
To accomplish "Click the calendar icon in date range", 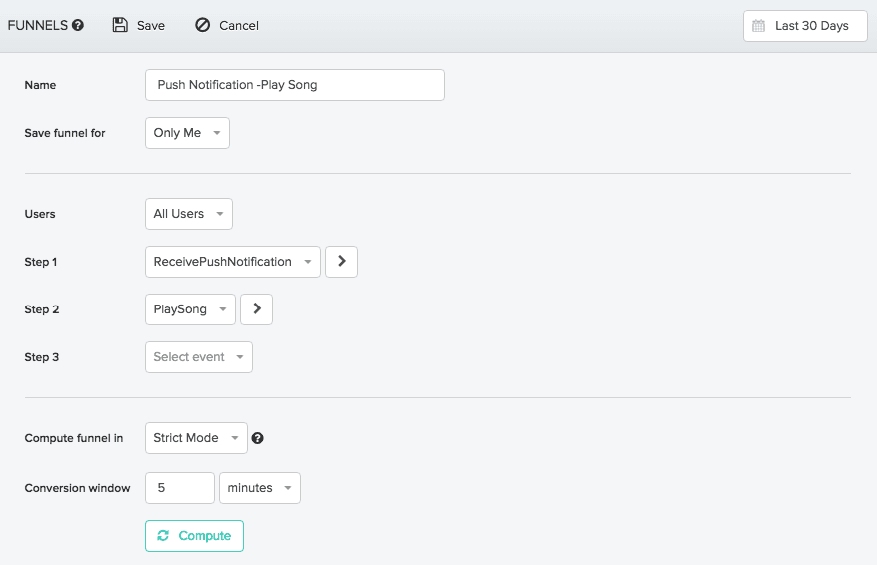I will click(x=759, y=26).
